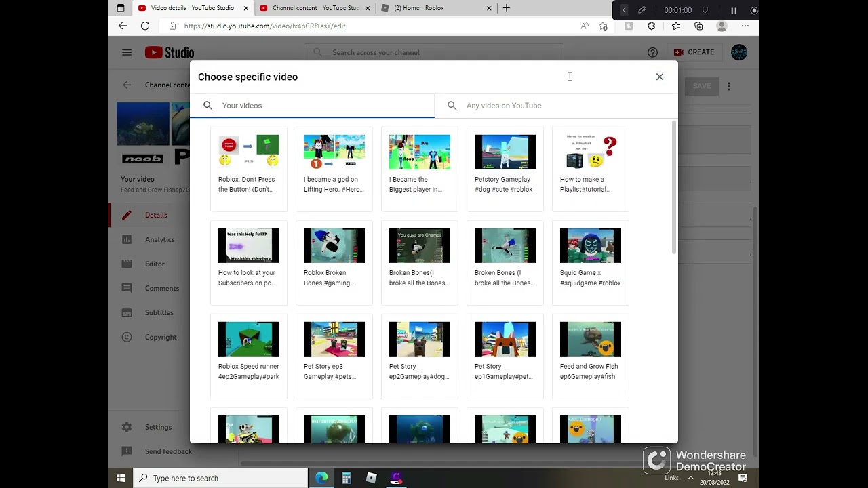Select the You guys are Champs thumbnail

point(420,245)
